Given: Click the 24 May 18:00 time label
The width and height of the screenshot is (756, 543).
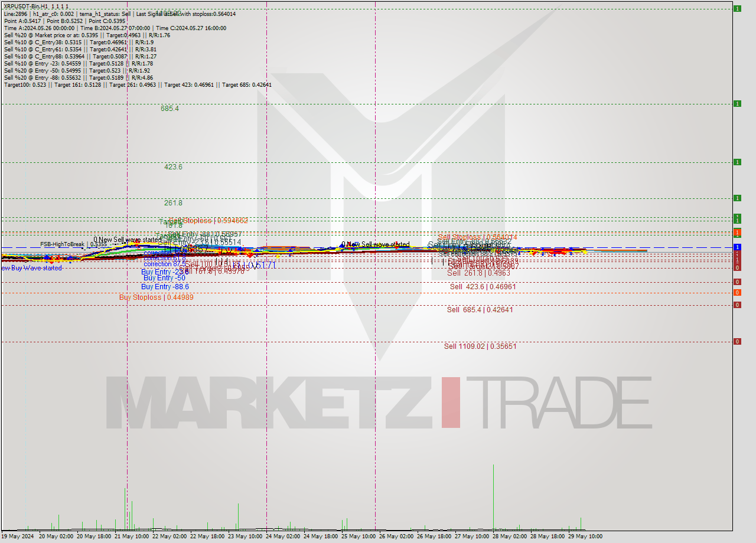Looking at the screenshot, I should (321, 537).
